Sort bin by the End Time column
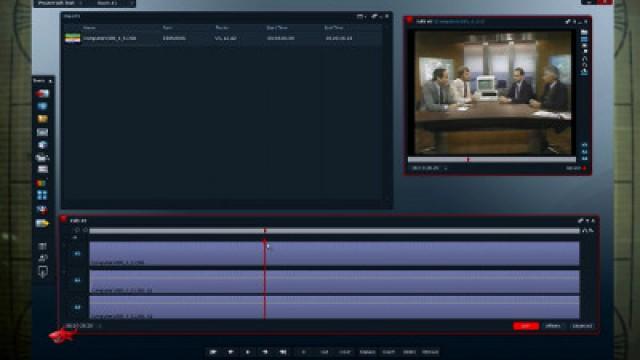This screenshot has height=360, width=640. pyautogui.click(x=334, y=28)
